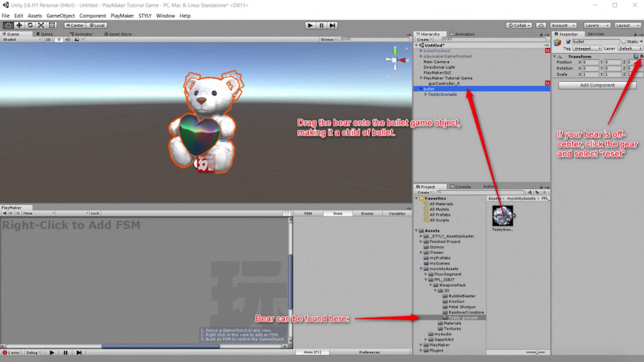The image size is (644, 362).
Task: Open the cloud services icon
Action: [541, 25]
